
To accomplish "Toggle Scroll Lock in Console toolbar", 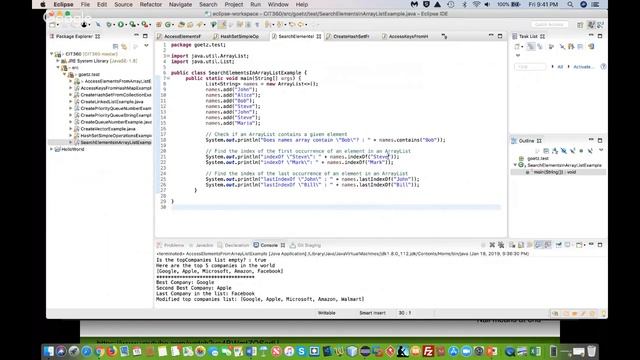I will click(521, 245).
